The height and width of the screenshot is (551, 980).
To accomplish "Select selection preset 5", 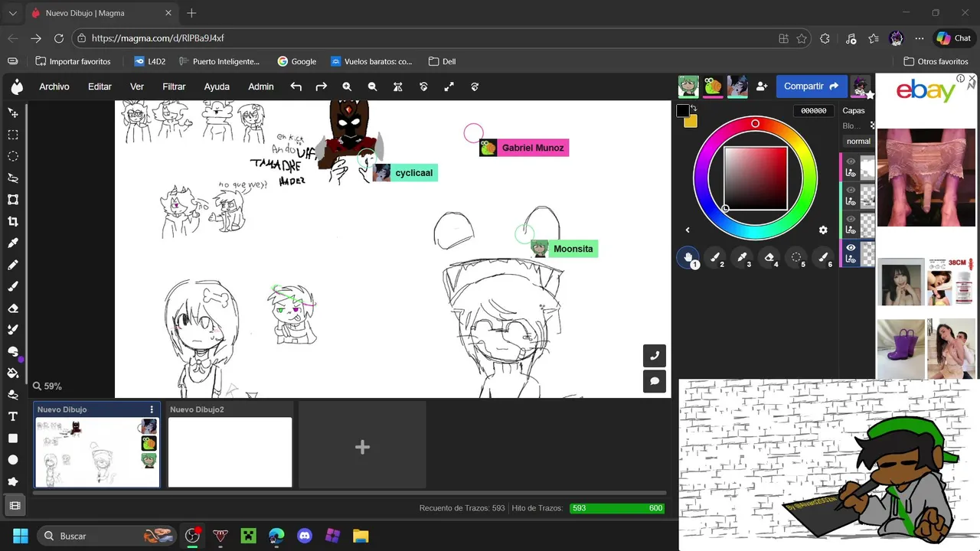I will click(x=797, y=258).
